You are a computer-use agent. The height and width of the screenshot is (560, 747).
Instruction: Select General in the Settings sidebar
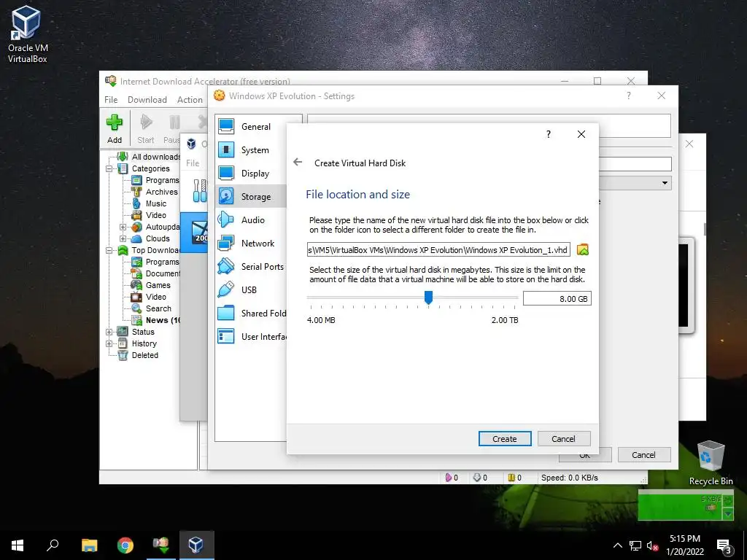(251, 127)
